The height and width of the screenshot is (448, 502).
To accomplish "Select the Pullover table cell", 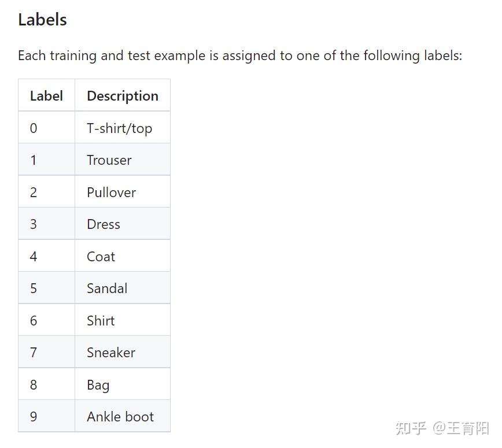I will tap(112, 192).
